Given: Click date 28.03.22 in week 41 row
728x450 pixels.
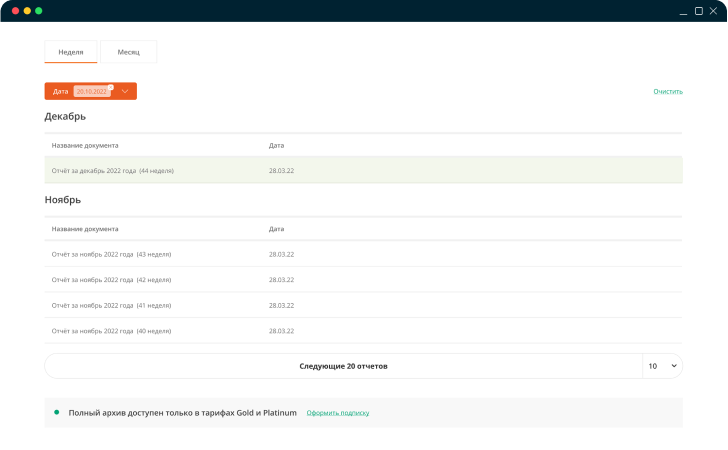Looking at the screenshot, I should [281, 306].
